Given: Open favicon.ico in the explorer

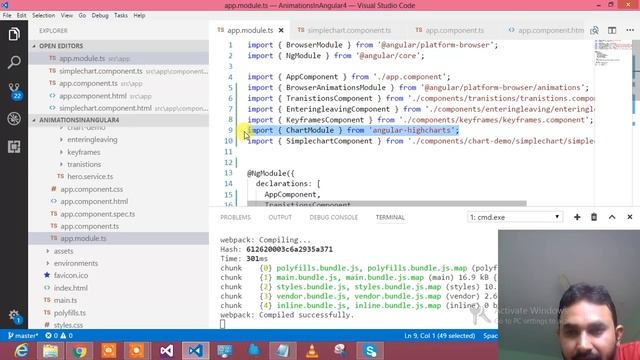Looking at the screenshot, I should tap(71, 276).
